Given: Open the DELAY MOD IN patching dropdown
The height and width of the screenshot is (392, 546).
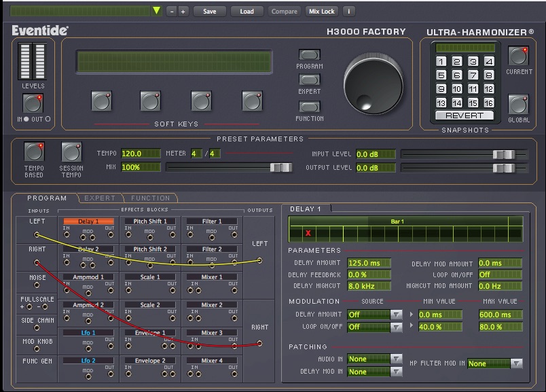Looking at the screenshot, I should (x=395, y=372).
